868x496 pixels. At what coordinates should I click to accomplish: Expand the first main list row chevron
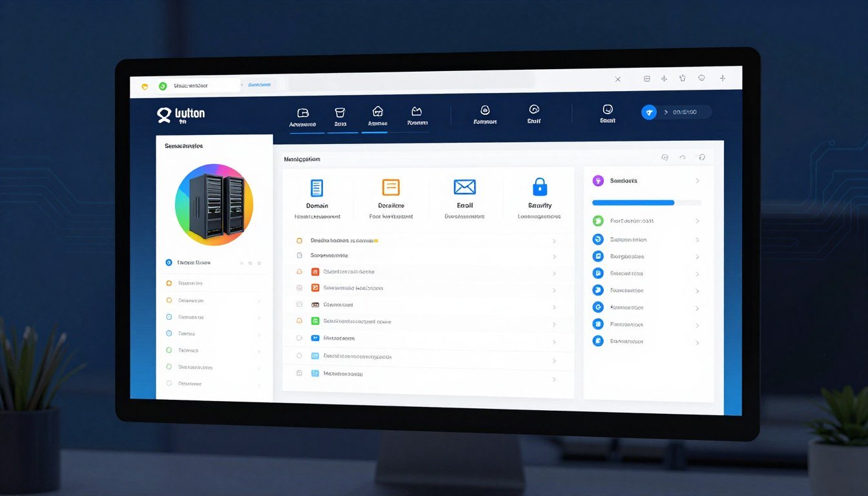[x=554, y=241]
